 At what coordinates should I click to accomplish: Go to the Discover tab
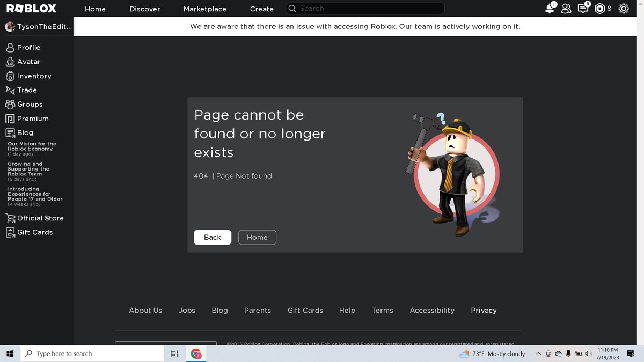click(x=145, y=9)
